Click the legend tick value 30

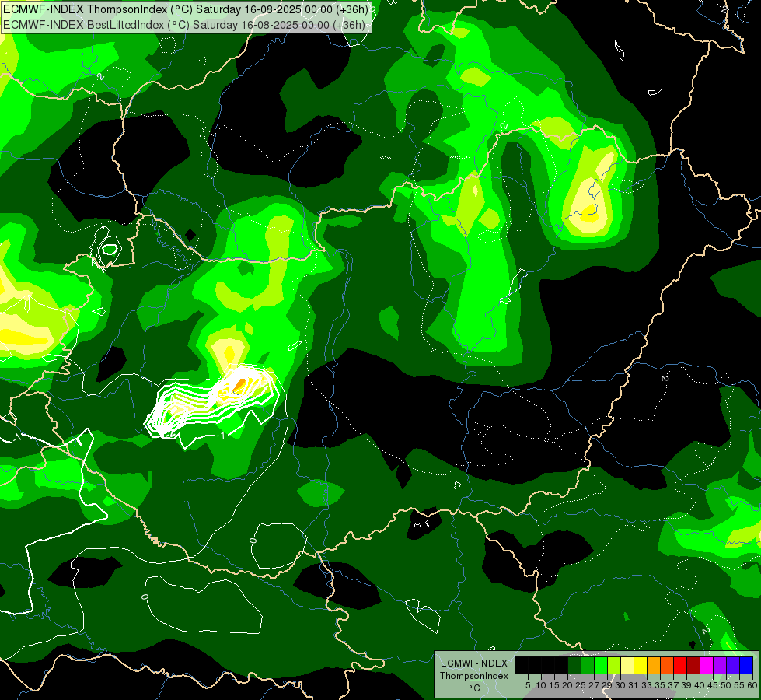click(x=620, y=685)
